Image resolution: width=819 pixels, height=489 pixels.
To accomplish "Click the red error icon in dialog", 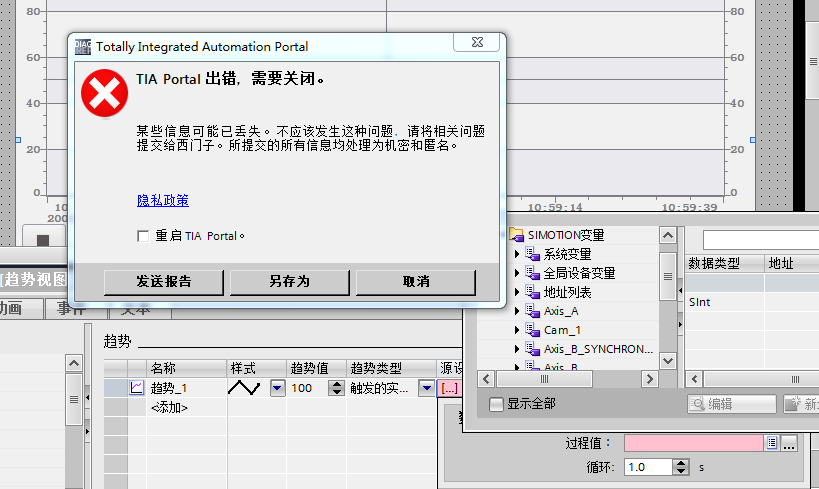I will pyautogui.click(x=104, y=93).
